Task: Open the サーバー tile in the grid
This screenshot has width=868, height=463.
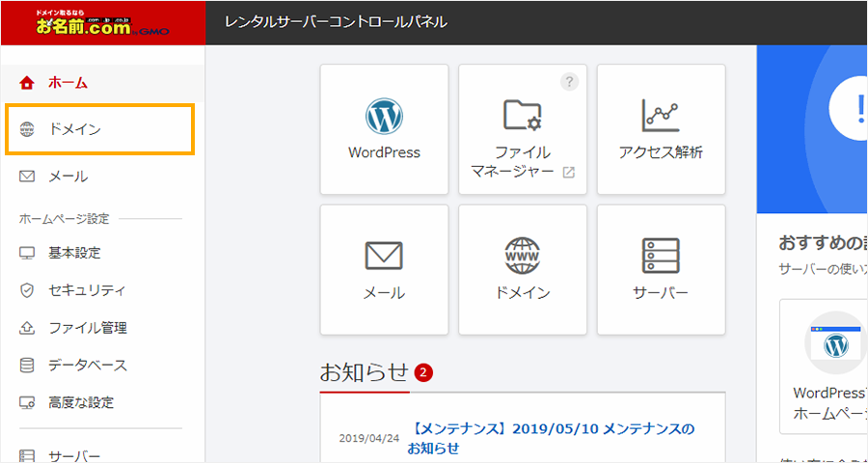Action: [x=661, y=270]
